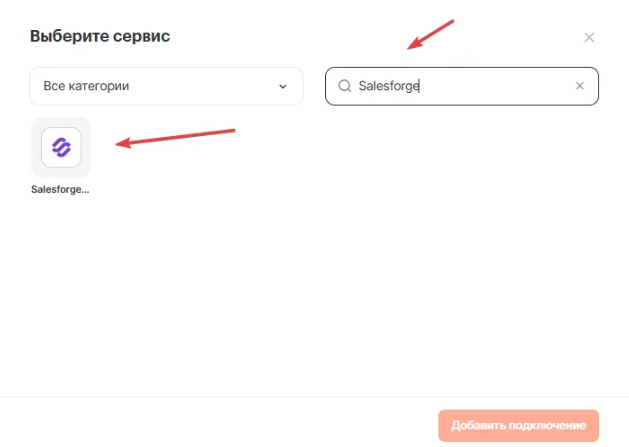Close the "Выберите сервис" dialog

pos(589,38)
